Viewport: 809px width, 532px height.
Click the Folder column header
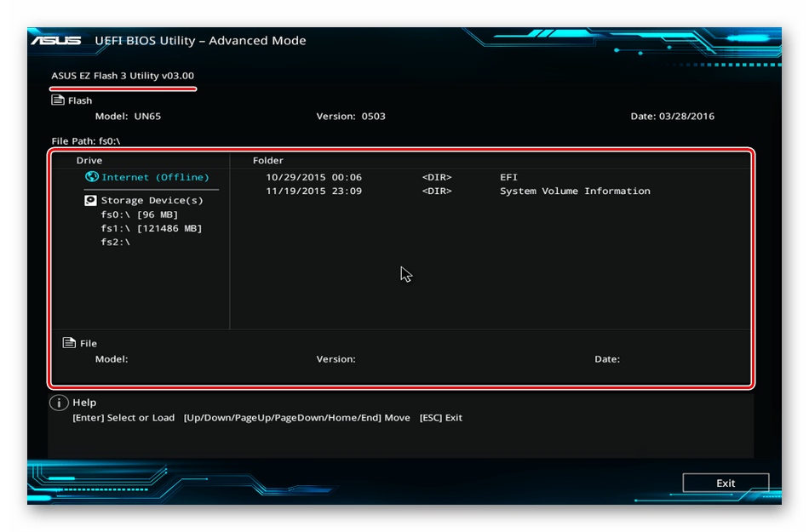tap(267, 160)
